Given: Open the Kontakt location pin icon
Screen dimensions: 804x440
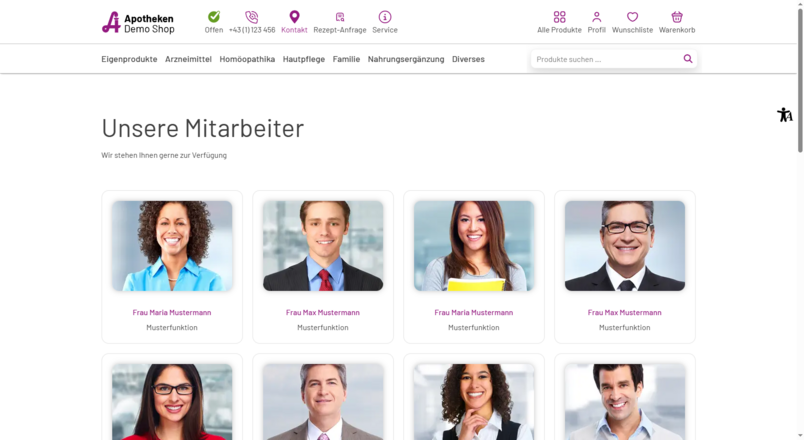Looking at the screenshot, I should [x=294, y=17].
